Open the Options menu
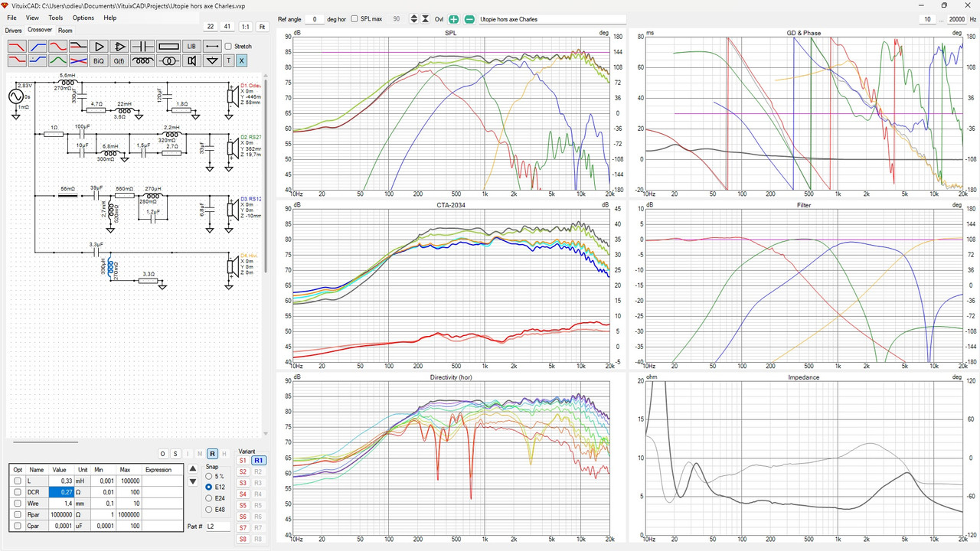The image size is (980, 551). (x=83, y=18)
